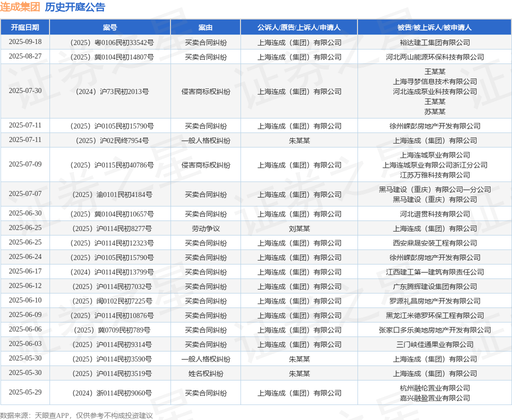Click the 数据来源 天眼查APP footer note

tap(76, 415)
